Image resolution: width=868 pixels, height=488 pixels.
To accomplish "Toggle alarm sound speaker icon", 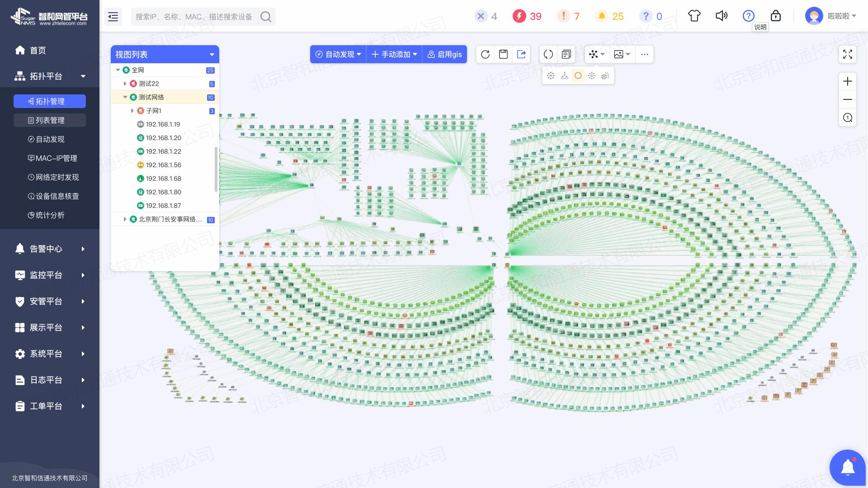I will (x=721, y=16).
